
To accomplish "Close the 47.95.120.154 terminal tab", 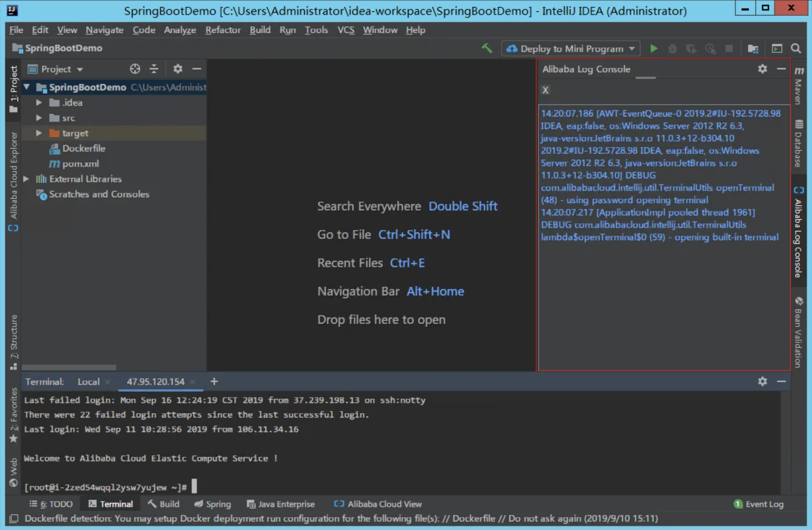I will [x=193, y=382].
